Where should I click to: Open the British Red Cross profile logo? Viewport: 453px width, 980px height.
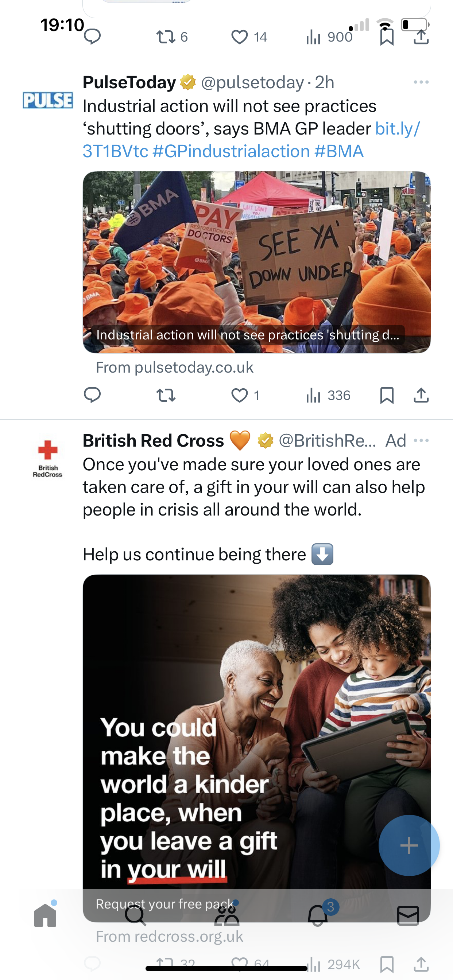point(47,459)
